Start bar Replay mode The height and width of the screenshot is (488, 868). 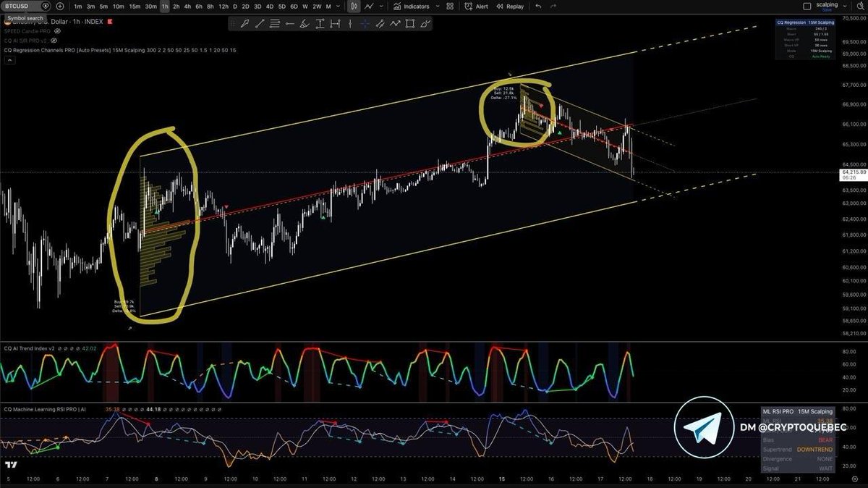tap(510, 7)
